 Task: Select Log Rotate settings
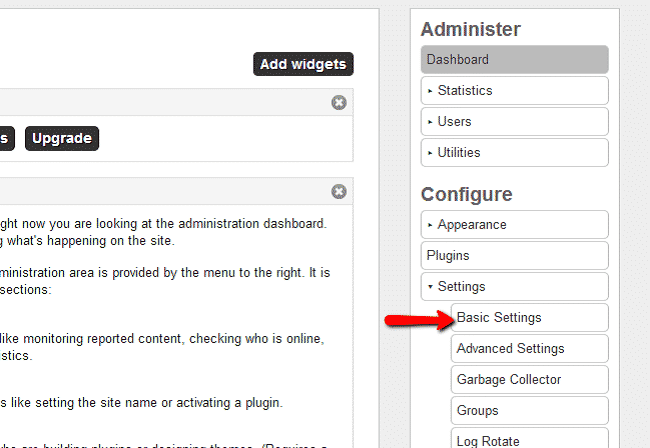[529, 440]
